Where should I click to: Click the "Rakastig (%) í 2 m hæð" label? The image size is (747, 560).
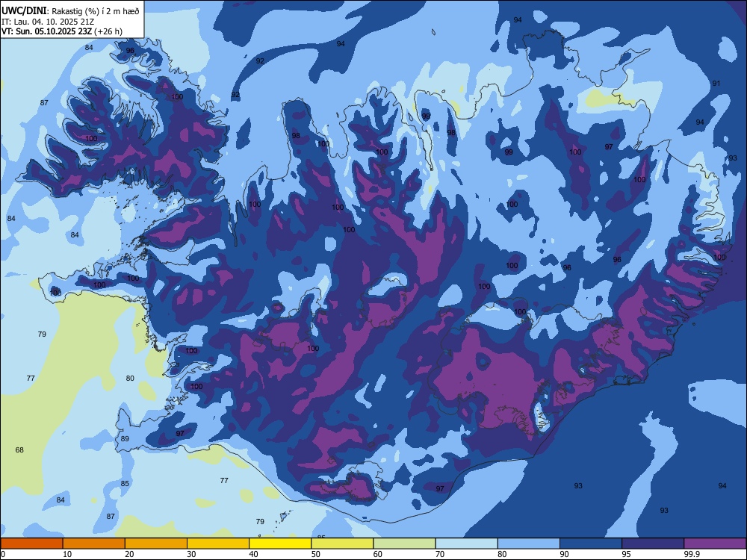(x=96, y=11)
